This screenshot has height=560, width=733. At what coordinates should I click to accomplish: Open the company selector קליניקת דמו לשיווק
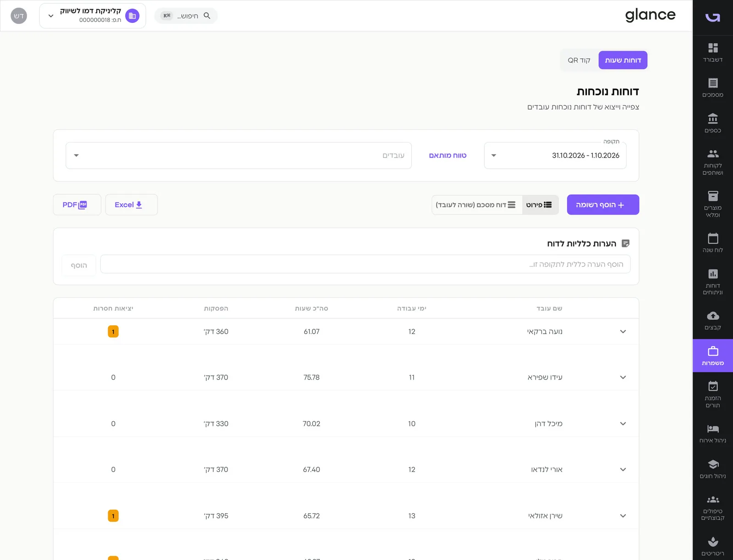point(93,16)
